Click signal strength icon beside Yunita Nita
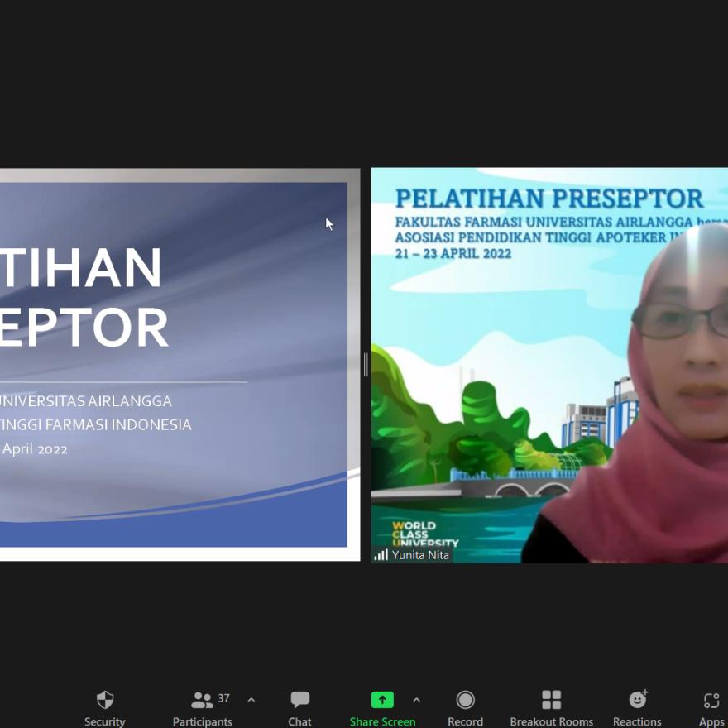 [381, 555]
